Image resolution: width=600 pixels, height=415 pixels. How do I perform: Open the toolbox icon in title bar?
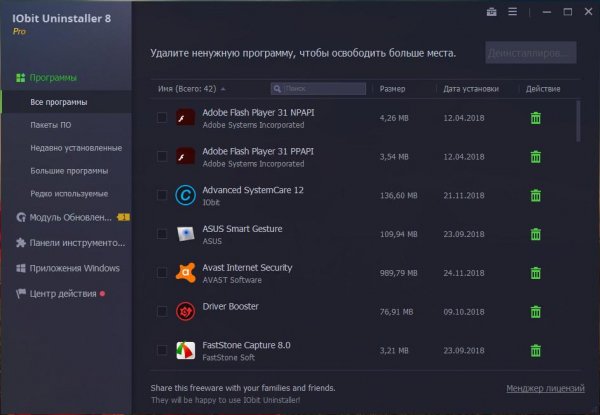click(x=492, y=12)
